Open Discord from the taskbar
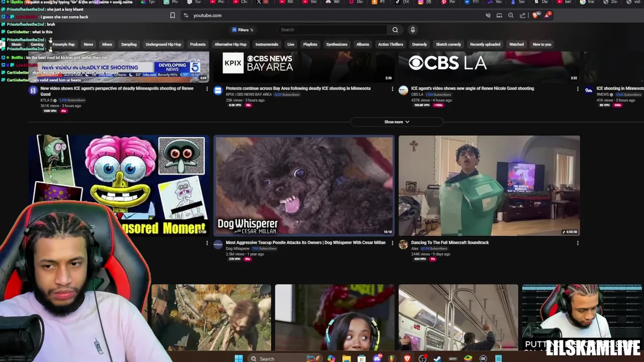The height and width of the screenshot is (362, 644). [x=377, y=358]
